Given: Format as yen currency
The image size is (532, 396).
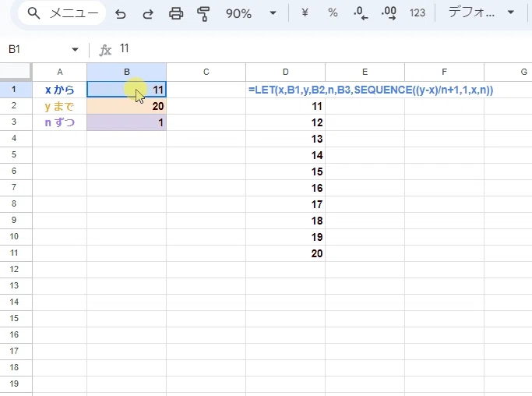Looking at the screenshot, I should tap(305, 13).
